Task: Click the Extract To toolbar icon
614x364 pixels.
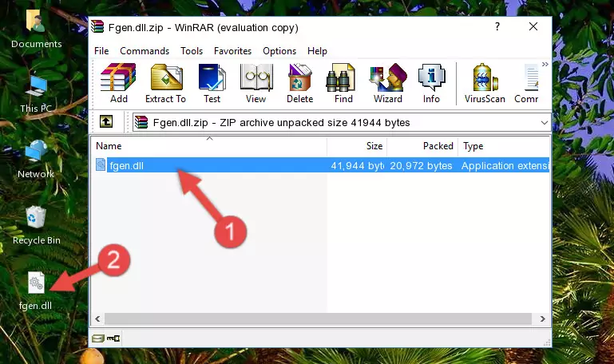Action: pos(165,83)
